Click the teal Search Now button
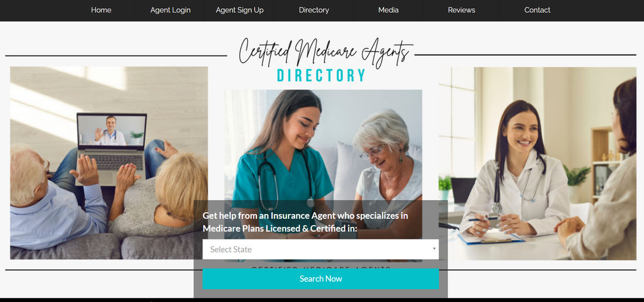 point(320,279)
